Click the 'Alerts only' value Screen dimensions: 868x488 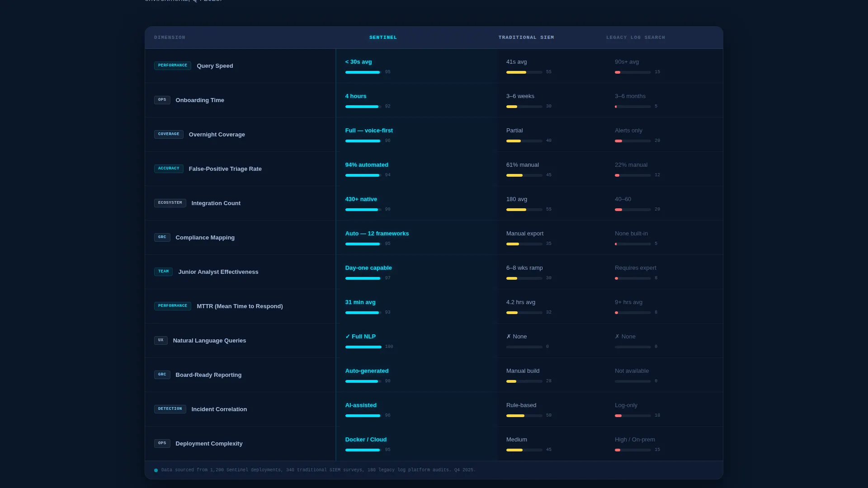point(628,131)
